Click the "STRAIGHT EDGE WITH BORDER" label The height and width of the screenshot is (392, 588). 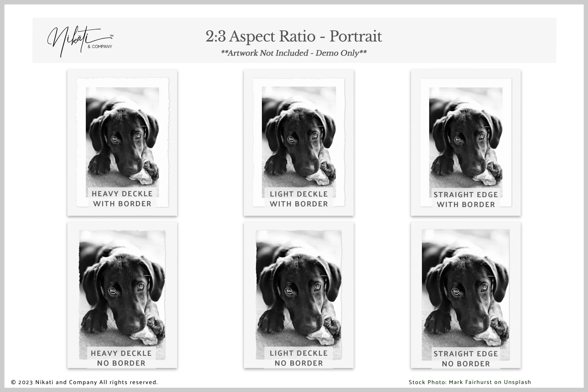tap(466, 200)
